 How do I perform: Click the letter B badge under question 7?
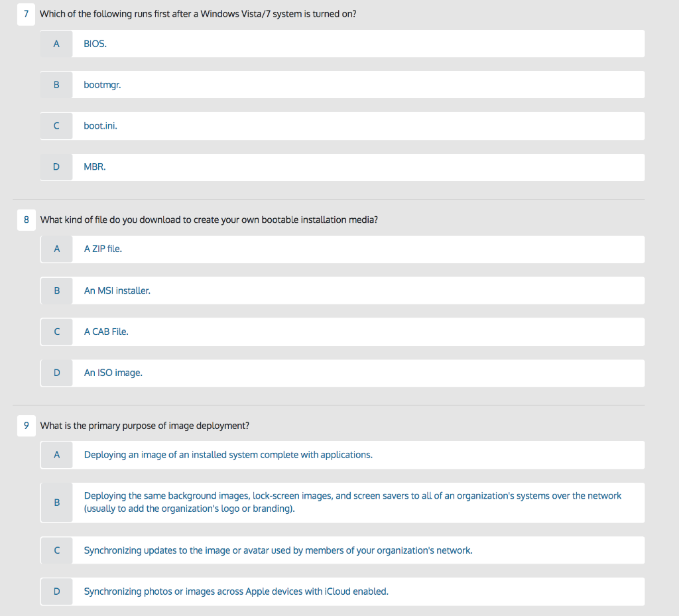pyautogui.click(x=56, y=84)
